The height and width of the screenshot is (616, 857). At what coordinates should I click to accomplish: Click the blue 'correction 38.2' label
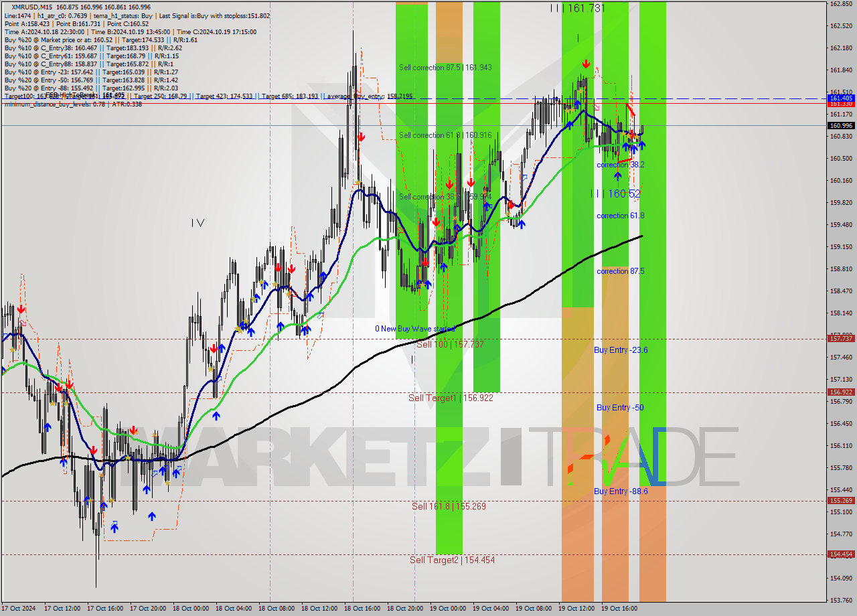click(621, 165)
